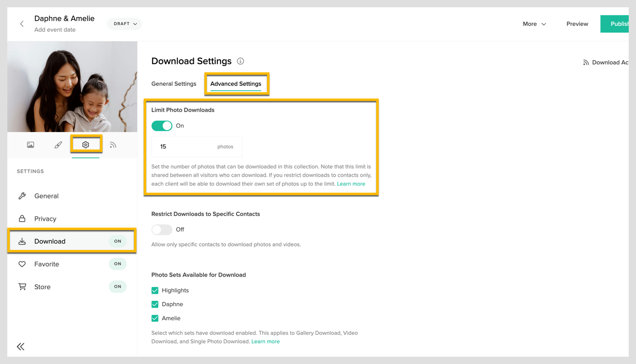Click the settings gear icon
This screenshot has height=364, width=636.
pyautogui.click(x=86, y=144)
